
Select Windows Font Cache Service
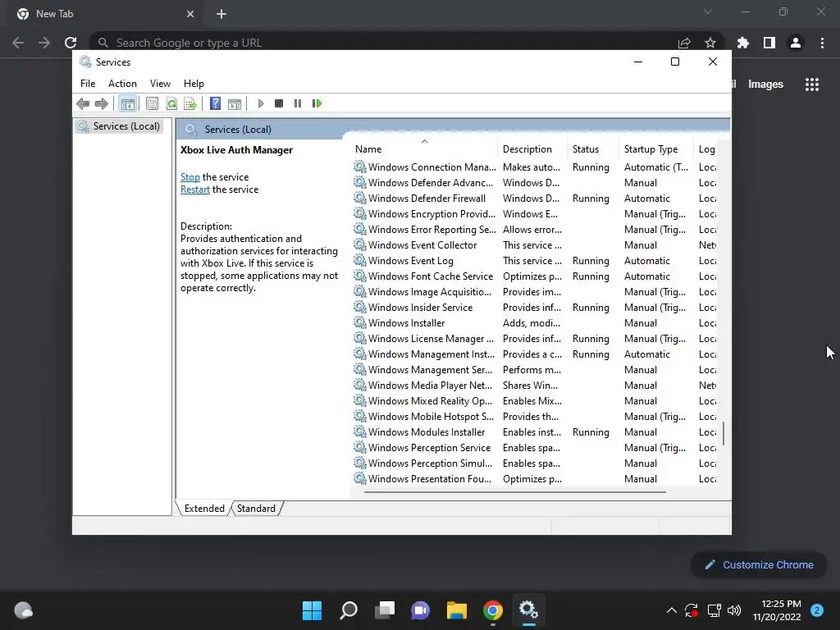[535, 276]
